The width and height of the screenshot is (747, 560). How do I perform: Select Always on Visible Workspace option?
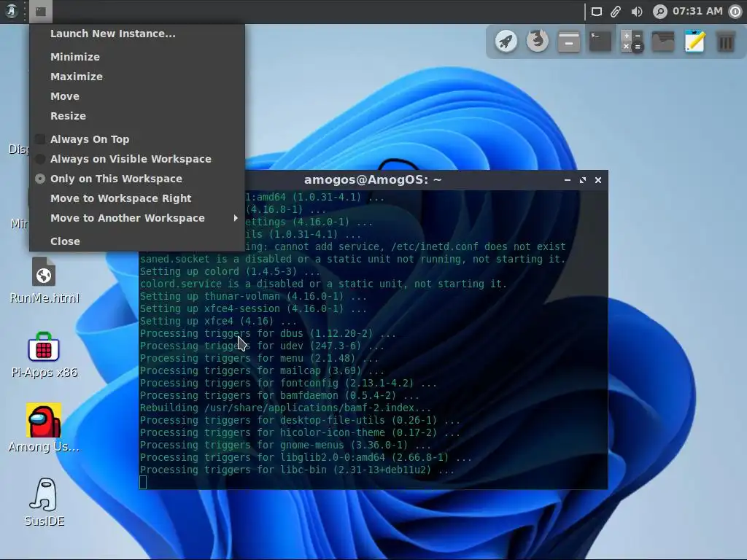coord(137,159)
